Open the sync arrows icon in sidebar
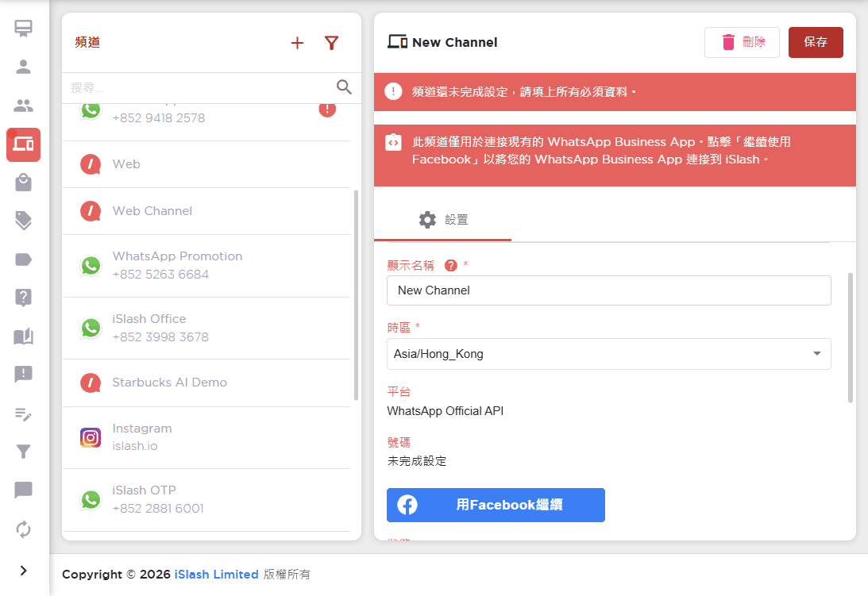This screenshot has height=596, width=868. pyautogui.click(x=23, y=529)
